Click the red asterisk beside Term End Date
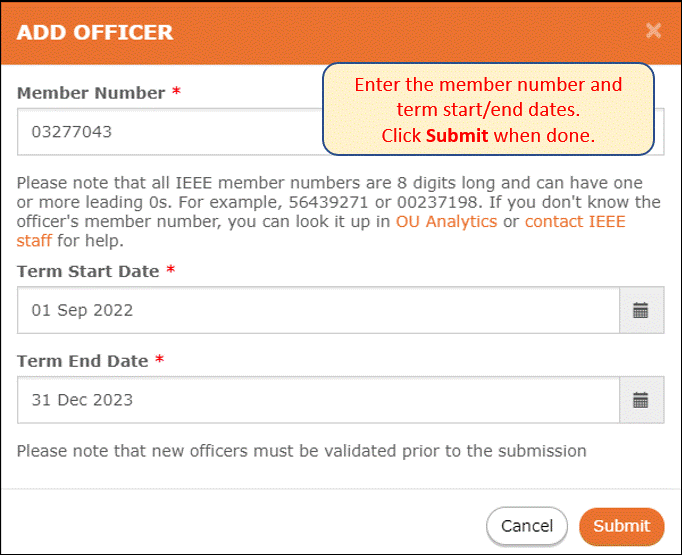This screenshot has height=555, width=682. tap(160, 359)
